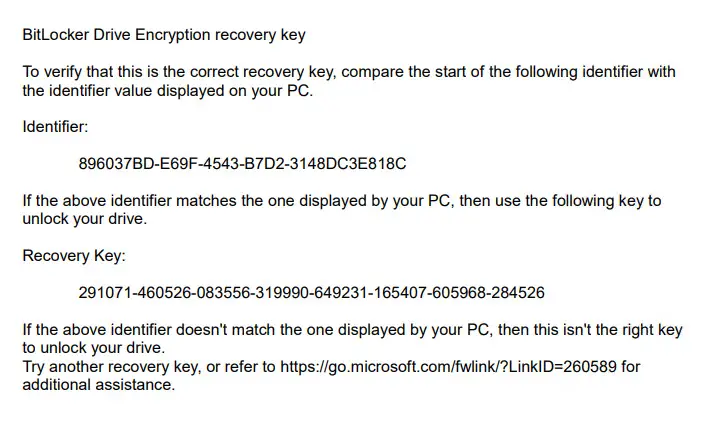Viewport: 712px width, 438px height.
Task: Click the words 'additional assistance.'
Action: click(x=99, y=385)
